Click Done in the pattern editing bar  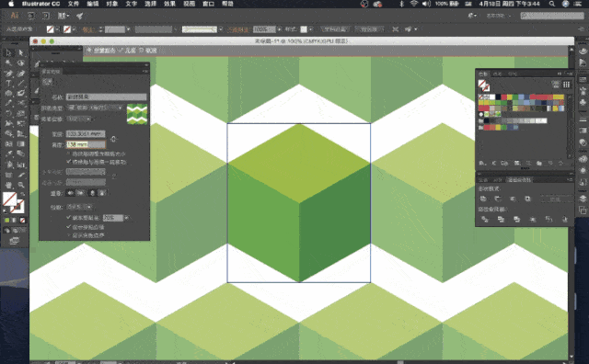(x=127, y=51)
